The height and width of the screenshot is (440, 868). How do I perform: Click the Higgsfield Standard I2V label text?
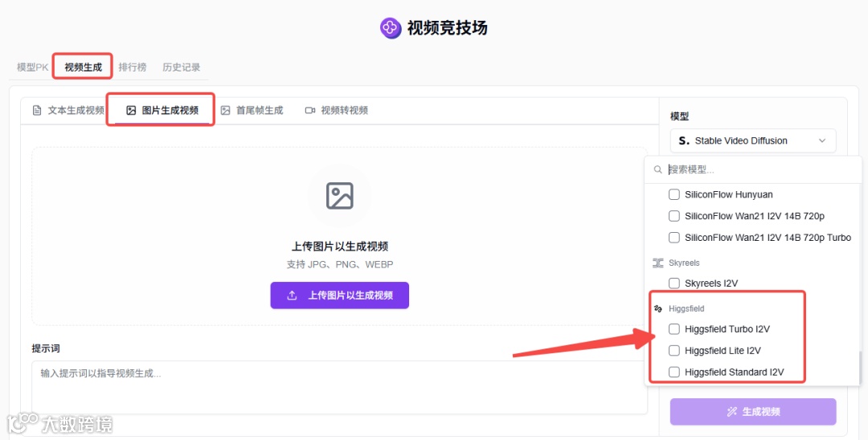[735, 373]
